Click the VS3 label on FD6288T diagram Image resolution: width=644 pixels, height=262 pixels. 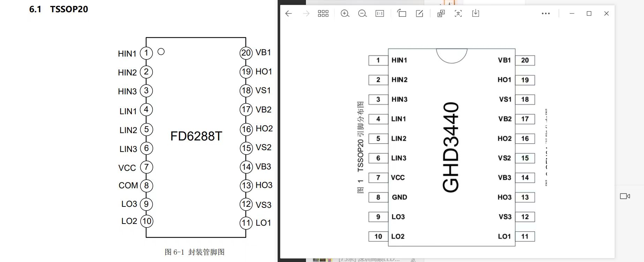[263, 205]
